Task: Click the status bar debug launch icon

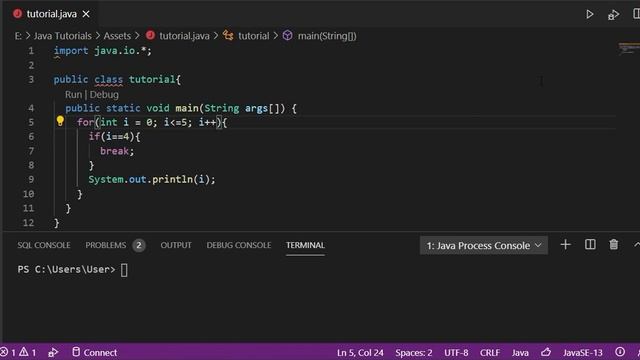Action: (x=53, y=352)
